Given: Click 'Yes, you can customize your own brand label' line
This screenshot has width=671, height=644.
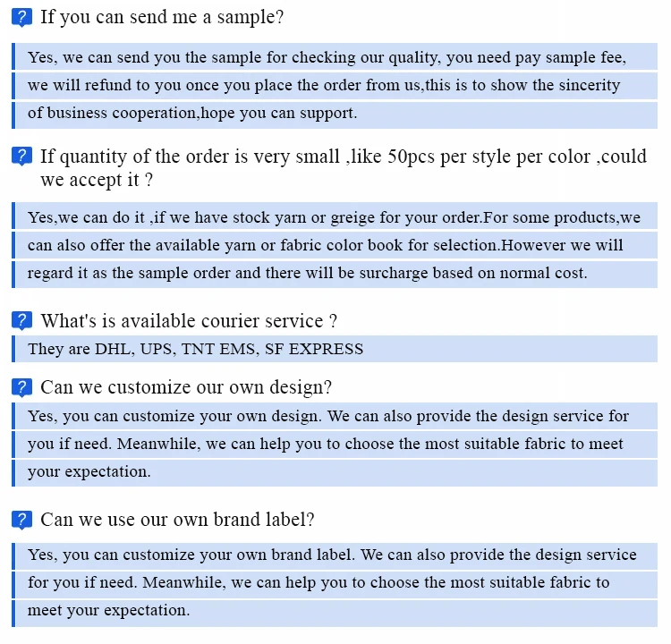Looking at the screenshot, I should (x=332, y=555).
